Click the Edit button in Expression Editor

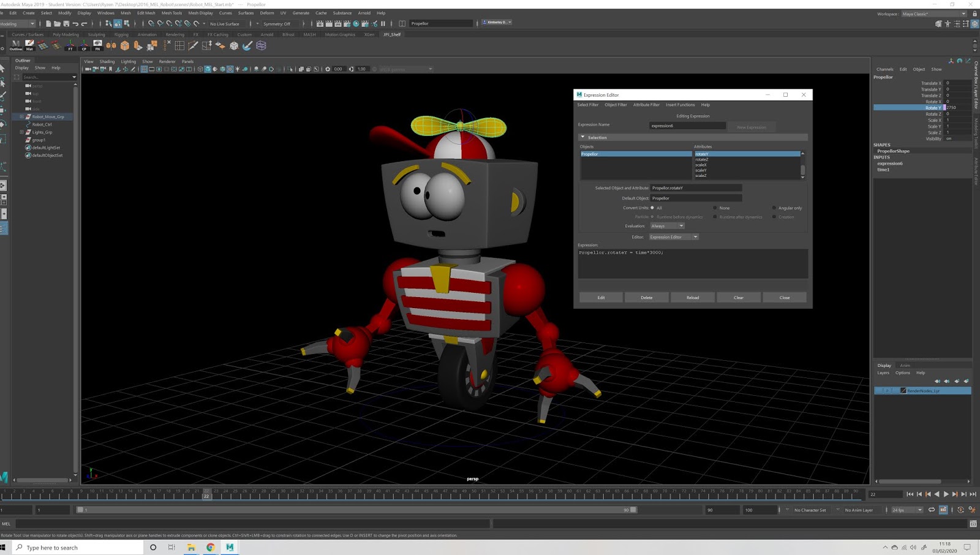point(601,298)
